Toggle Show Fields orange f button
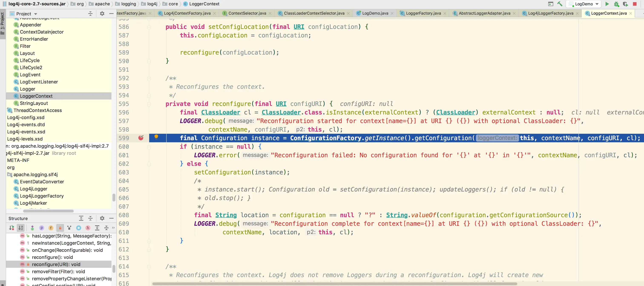This screenshot has width=644, height=286. click(51, 228)
